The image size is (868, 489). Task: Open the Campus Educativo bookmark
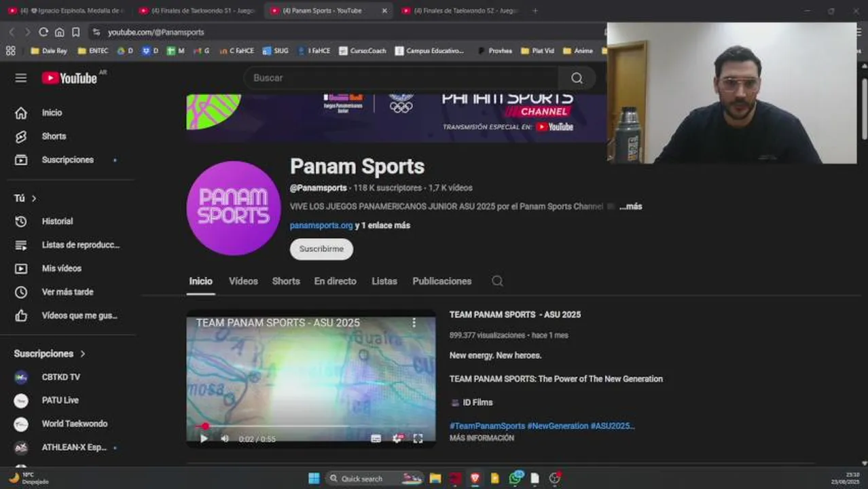pos(429,51)
